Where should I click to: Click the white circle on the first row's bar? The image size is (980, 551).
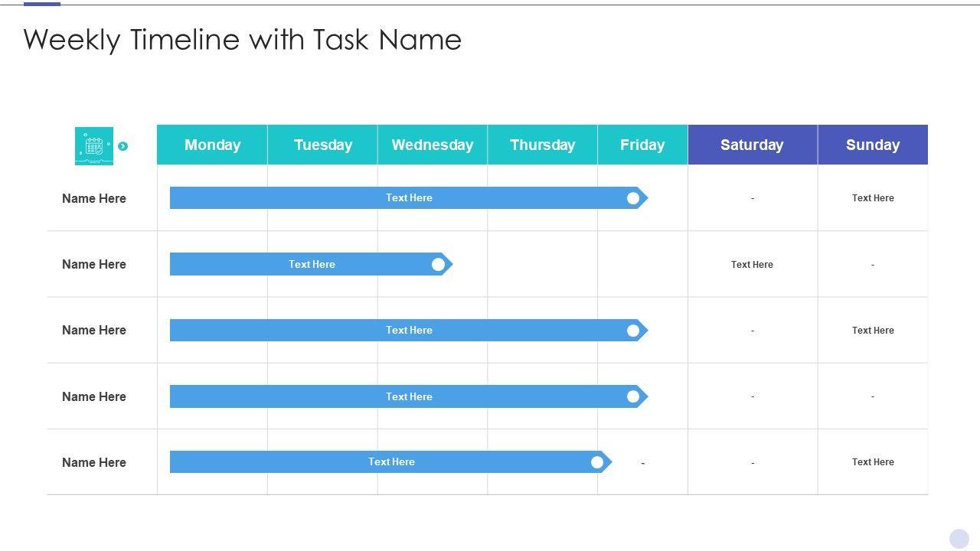633,198
